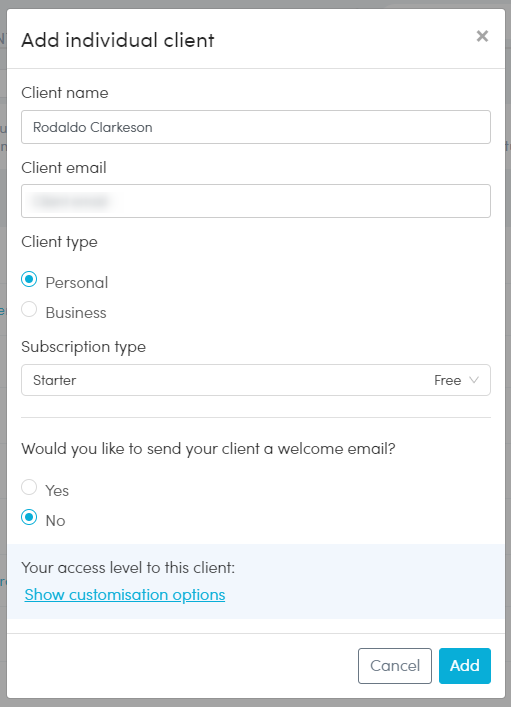This screenshot has width=511, height=707.
Task: Select the Personal radio button
Action: 29,280
